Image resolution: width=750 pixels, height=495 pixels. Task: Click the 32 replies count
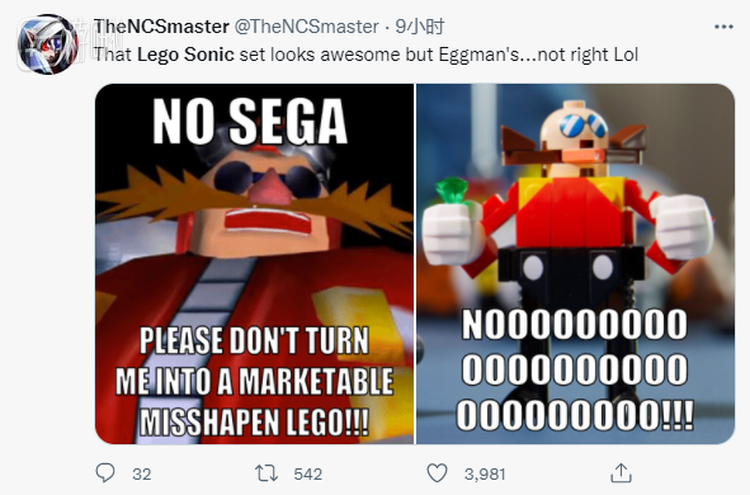(141, 472)
